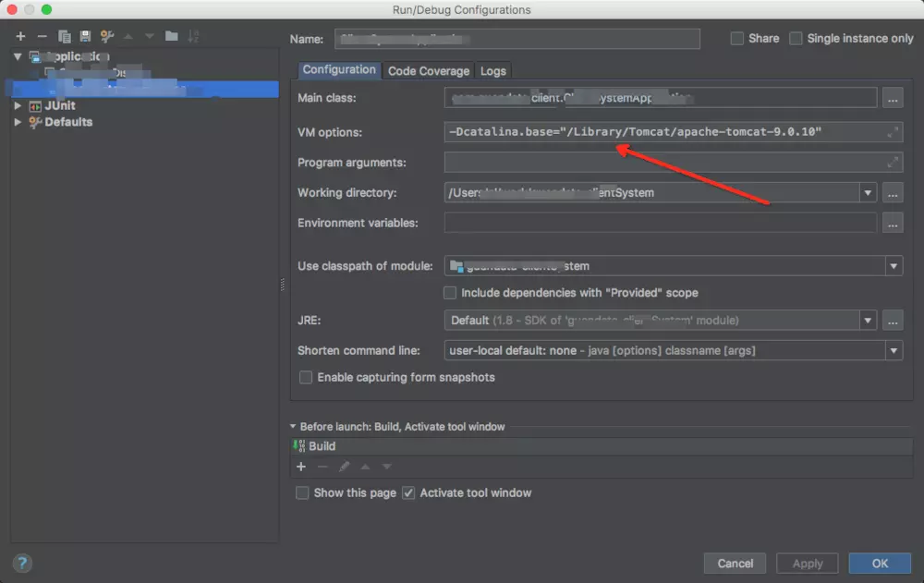This screenshot has width=924, height=583.
Task: Click the splitter handle between panels
Action: point(283,285)
